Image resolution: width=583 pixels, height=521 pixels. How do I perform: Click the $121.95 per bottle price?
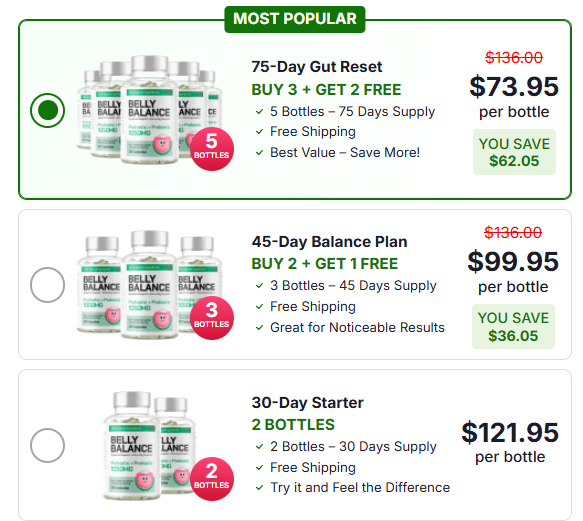[x=510, y=443]
